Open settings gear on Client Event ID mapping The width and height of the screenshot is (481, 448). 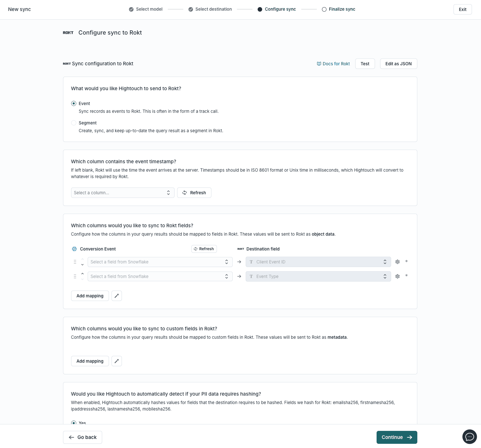(x=397, y=262)
